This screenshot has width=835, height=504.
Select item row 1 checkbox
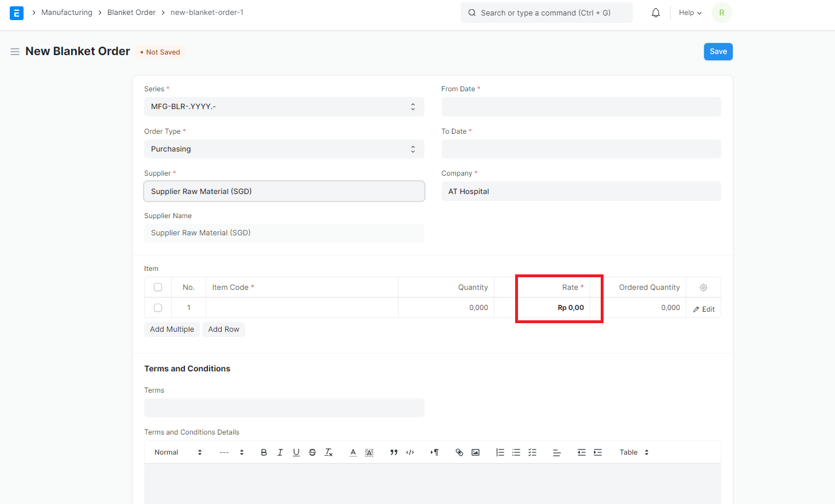pyautogui.click(x=158, y=308)
